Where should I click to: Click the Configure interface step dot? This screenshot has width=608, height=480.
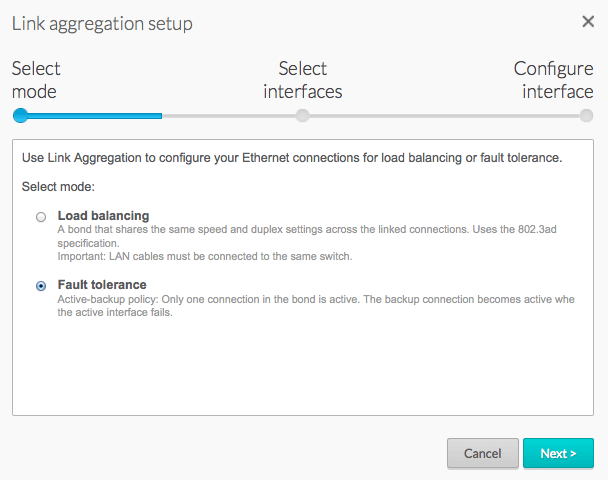click(x=586, y=116)
